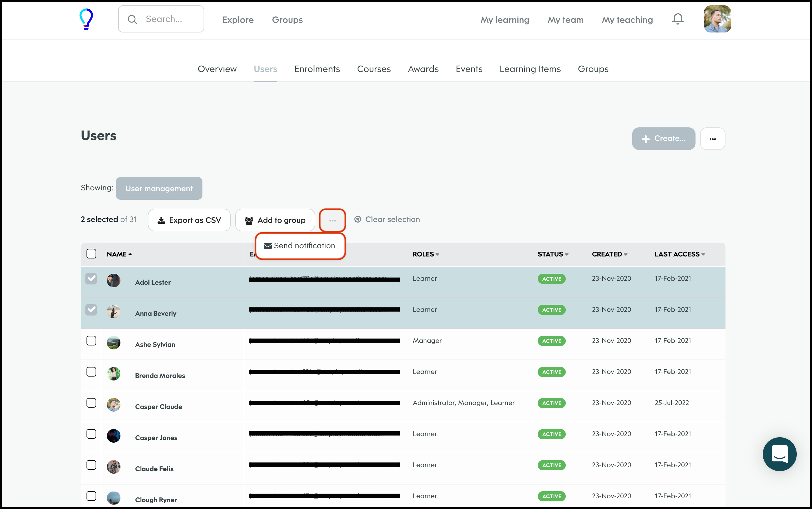The image size is (812, 509).
Task: Check Ashe Sylvian's row checkbox
Action: click(x=91, y=341)
